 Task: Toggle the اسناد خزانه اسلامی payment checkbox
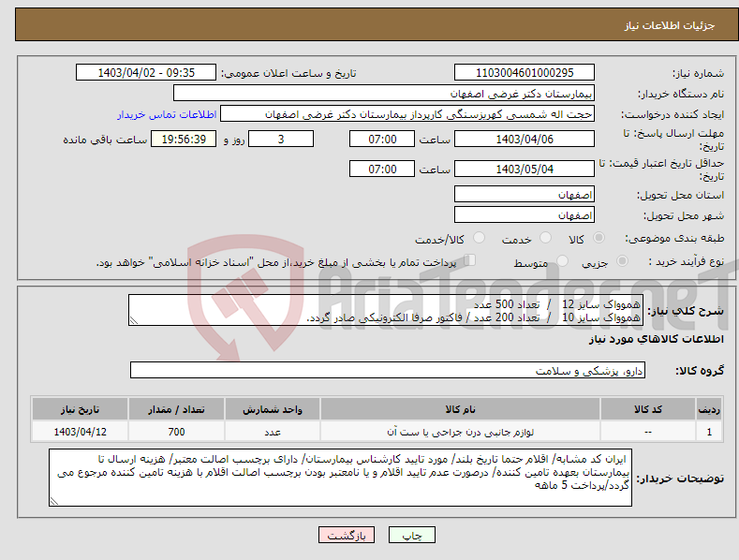click(469, 260)
